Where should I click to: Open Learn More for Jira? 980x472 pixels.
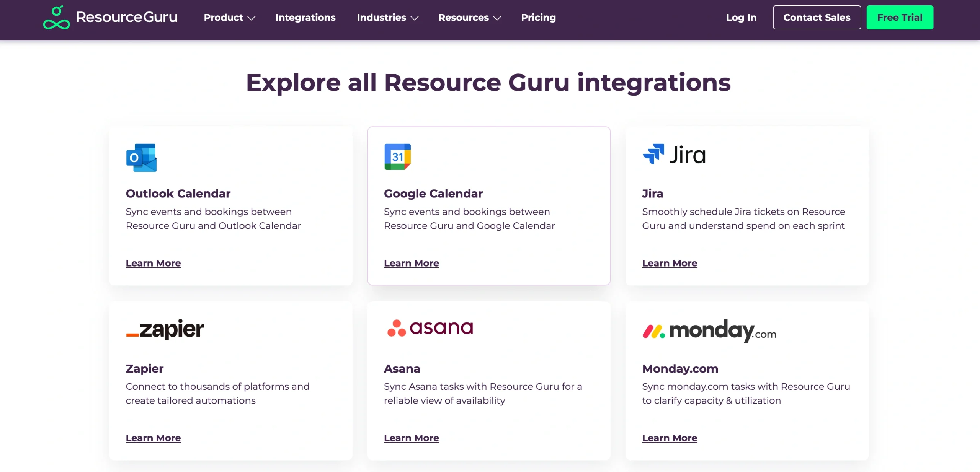670,263
